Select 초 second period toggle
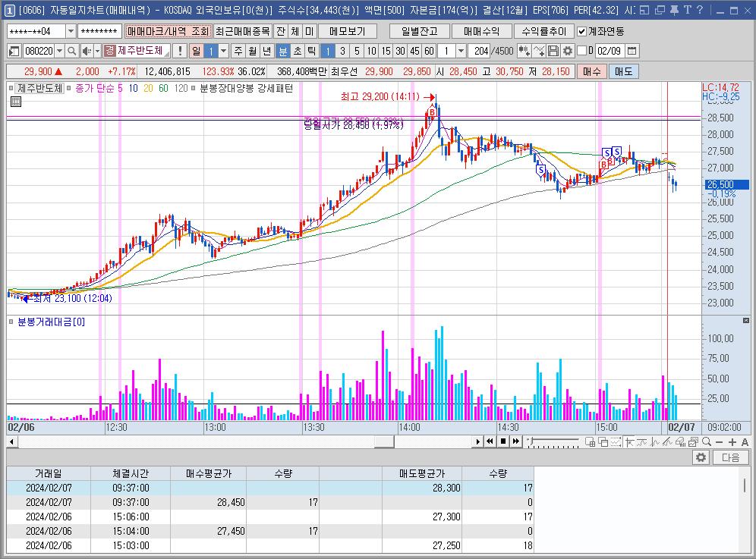Image resolution: width=756 pixels, height=559 pixels. tap(298, 51)
